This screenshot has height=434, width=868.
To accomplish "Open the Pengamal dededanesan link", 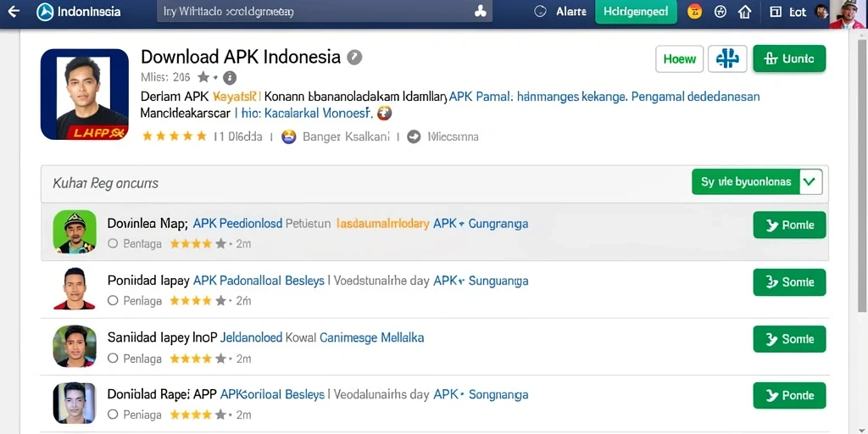I will click(696, 97).
